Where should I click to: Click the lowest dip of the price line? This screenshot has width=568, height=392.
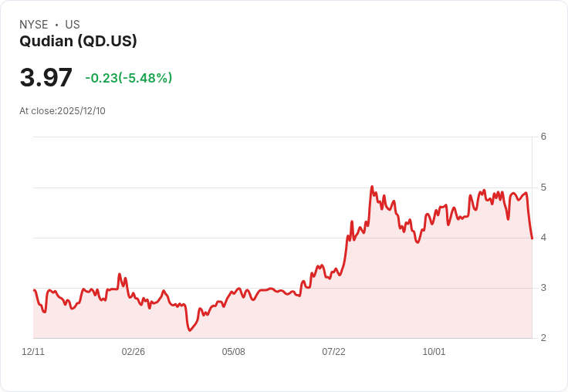click(189, 330)
